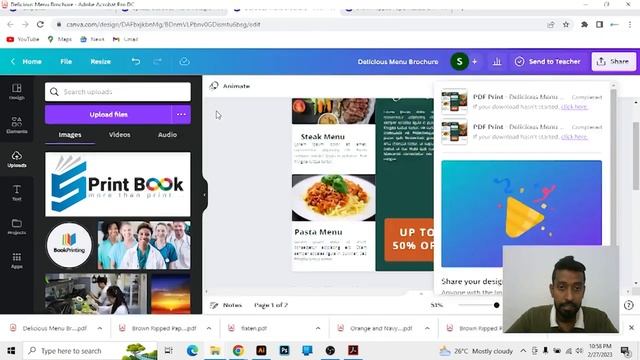Open the Windows Start menu
The image size is (640, 360).
(x=11, y=351)
